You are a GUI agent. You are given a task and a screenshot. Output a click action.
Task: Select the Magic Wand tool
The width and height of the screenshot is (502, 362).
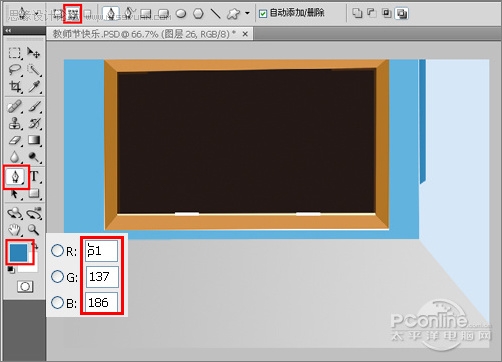[33, 70]
